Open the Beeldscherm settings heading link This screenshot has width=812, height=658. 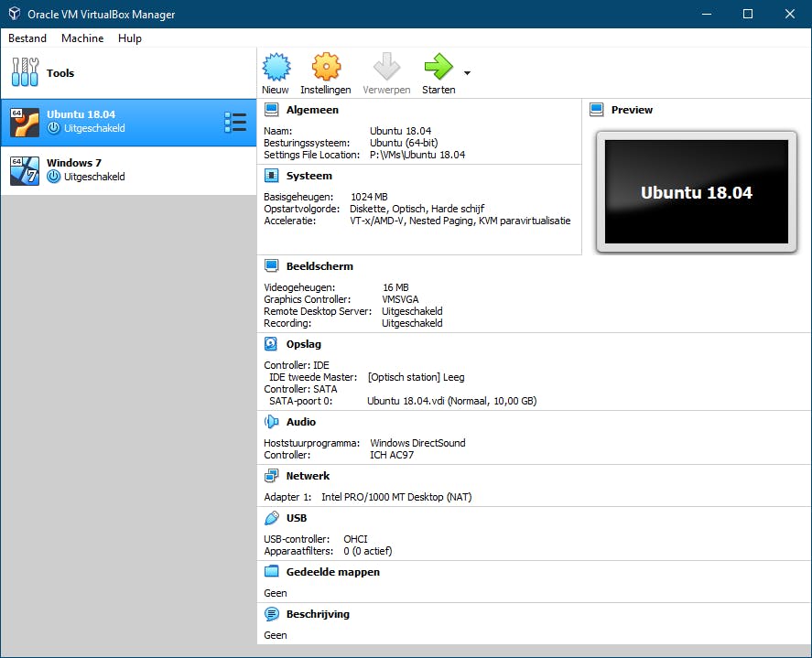(319, 266)
